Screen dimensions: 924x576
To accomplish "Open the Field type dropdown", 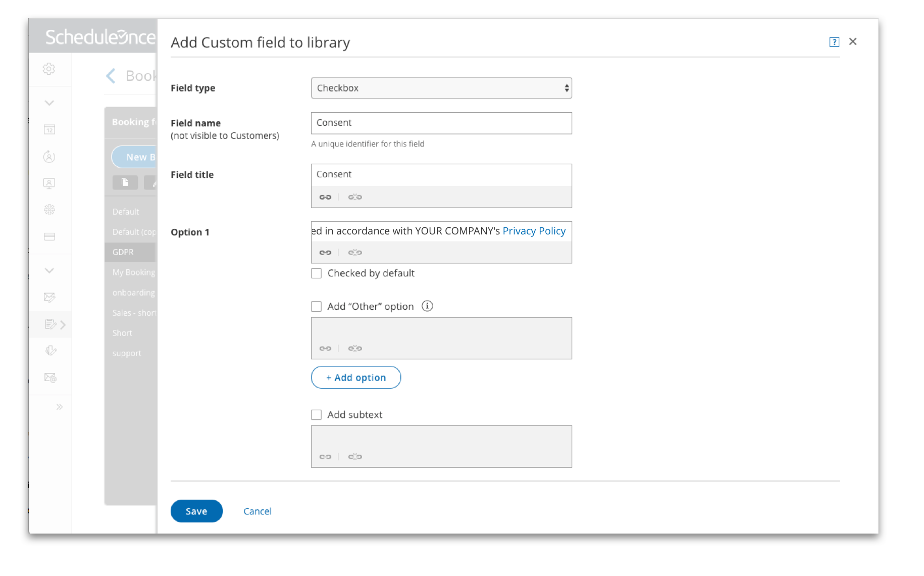I will coord(441,88).
